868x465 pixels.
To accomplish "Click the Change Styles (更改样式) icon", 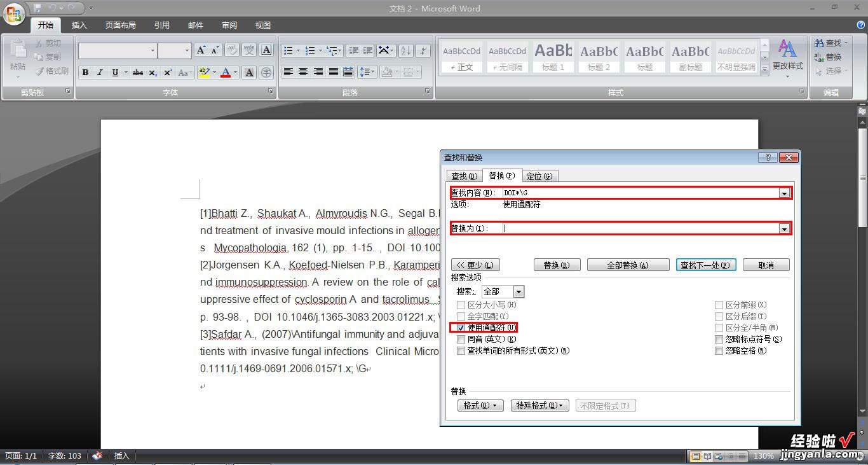I will point(787,50).
